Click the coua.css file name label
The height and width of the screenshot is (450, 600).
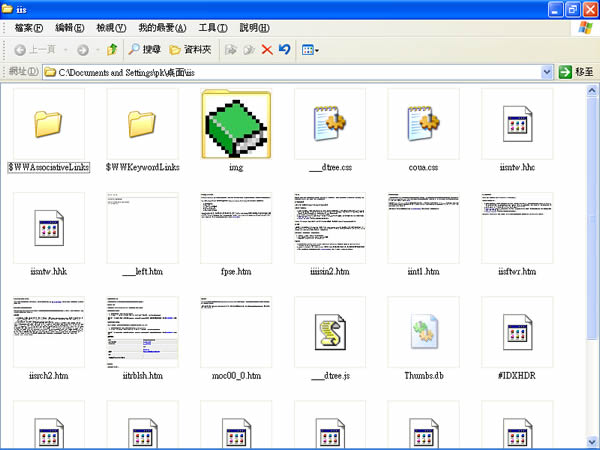click(x=423, y=168)
